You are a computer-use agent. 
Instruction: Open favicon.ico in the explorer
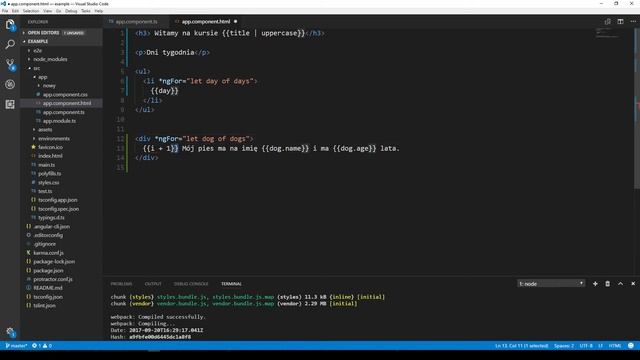50,147
